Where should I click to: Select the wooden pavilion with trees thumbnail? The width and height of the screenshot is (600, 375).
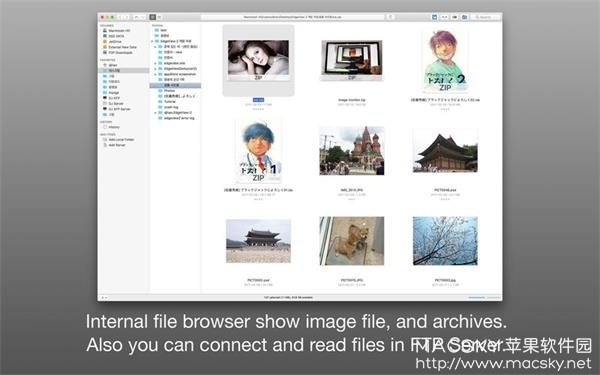(x=445, y=151)
